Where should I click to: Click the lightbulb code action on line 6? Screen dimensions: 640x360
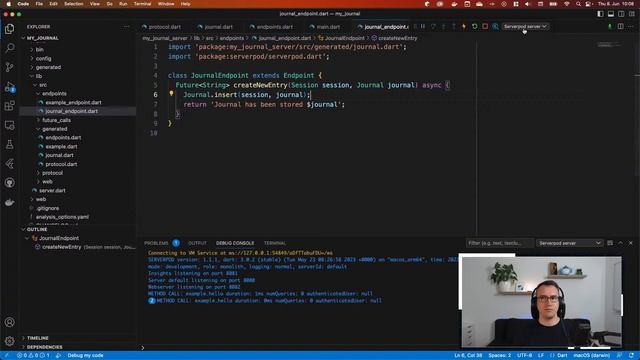(x=171, y=93)
